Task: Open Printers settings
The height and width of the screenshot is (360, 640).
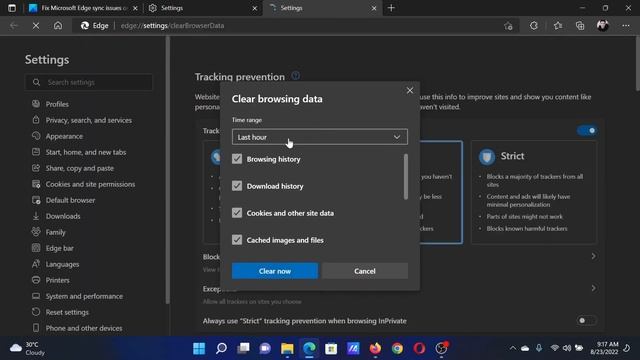Action: pyautogui.click(x=58, y=280)
